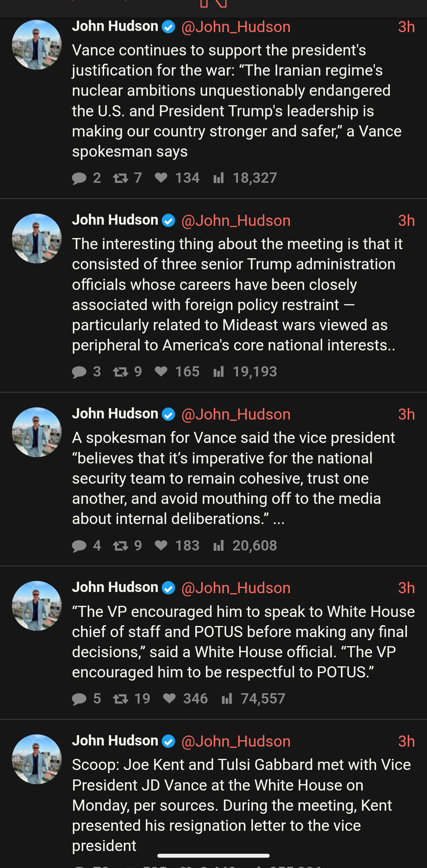Image resolution: width=427 pixels, height=868 pixels.
Task: Open profile picture beside the Scoop tweet
Action: tap(37, 759)
